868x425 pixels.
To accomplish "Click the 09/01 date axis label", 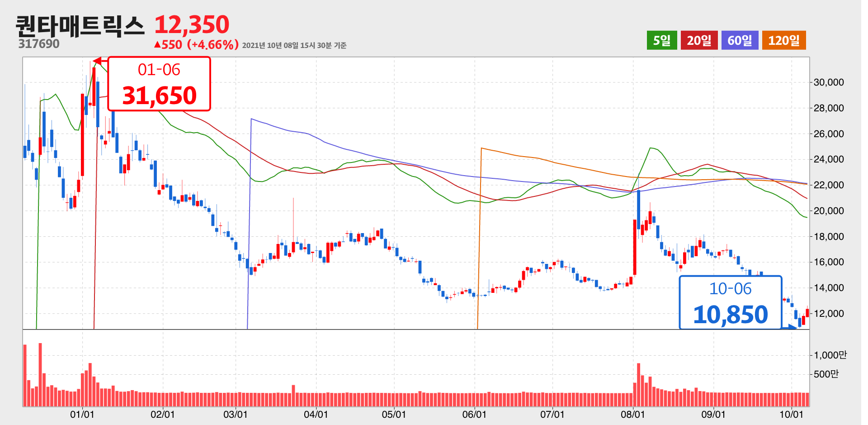I will 713,415.
